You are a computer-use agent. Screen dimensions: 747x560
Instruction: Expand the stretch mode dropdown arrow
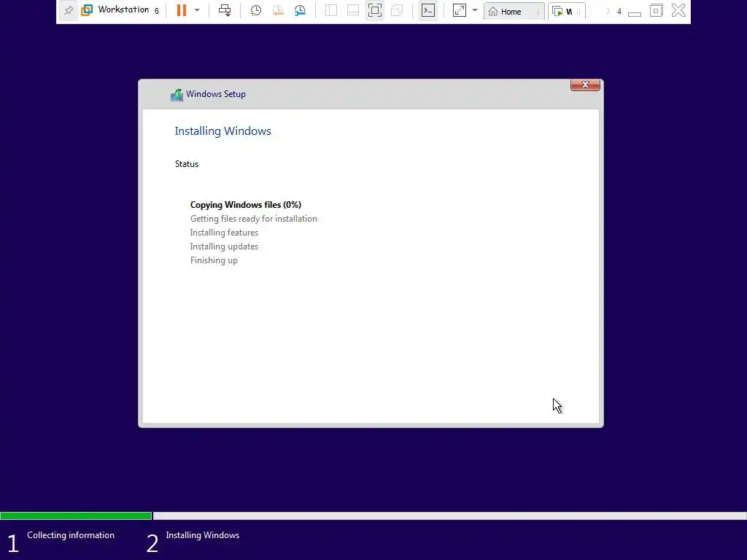[474, 10]
